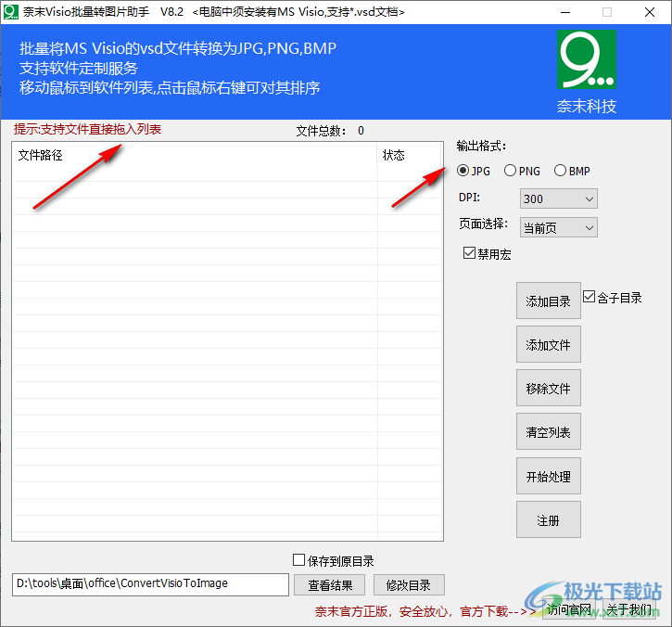This screenshot has height=627, width=672.
Task: Click the green 9 logo of 奈末科技
Action: pos(587,59)
